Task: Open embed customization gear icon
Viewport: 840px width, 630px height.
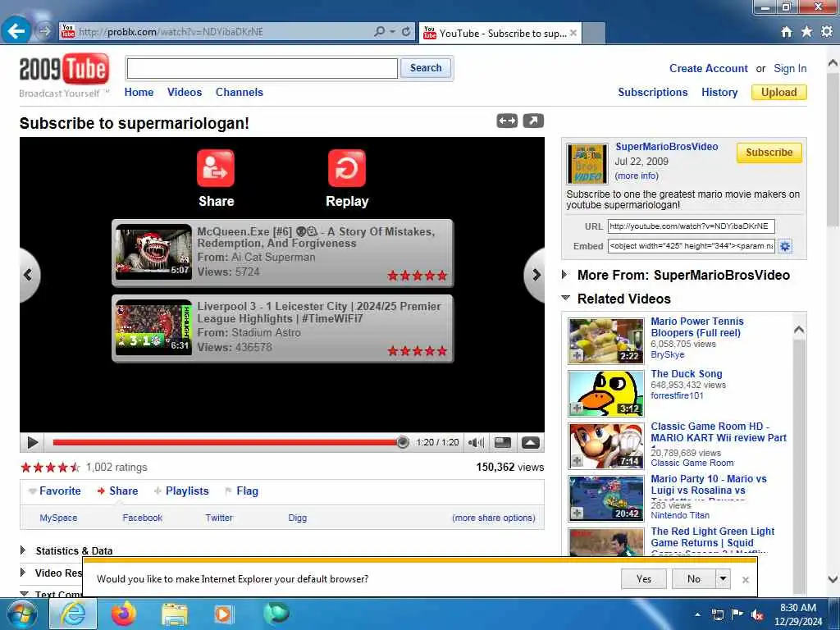Action: (x=785, y=246)
